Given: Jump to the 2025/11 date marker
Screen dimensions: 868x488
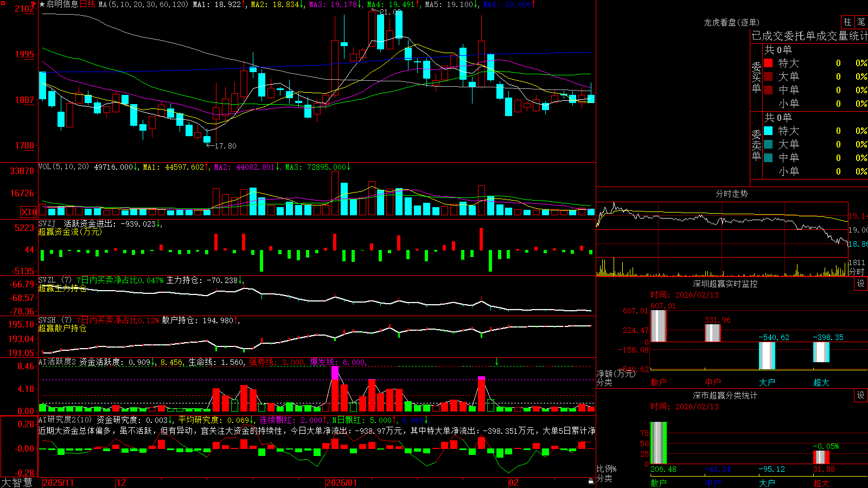Looking at the screenshot, I should pyautogui.click(x=58, y=483).
